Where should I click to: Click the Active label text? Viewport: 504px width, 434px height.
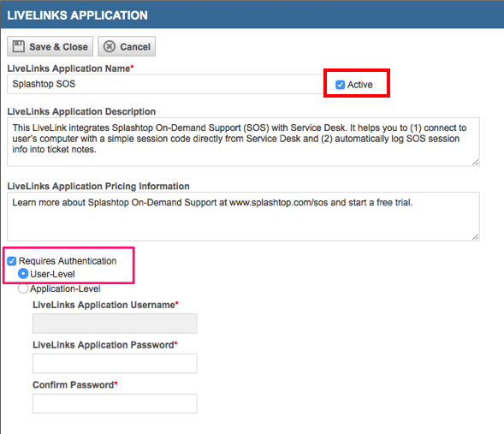point(360,85)
